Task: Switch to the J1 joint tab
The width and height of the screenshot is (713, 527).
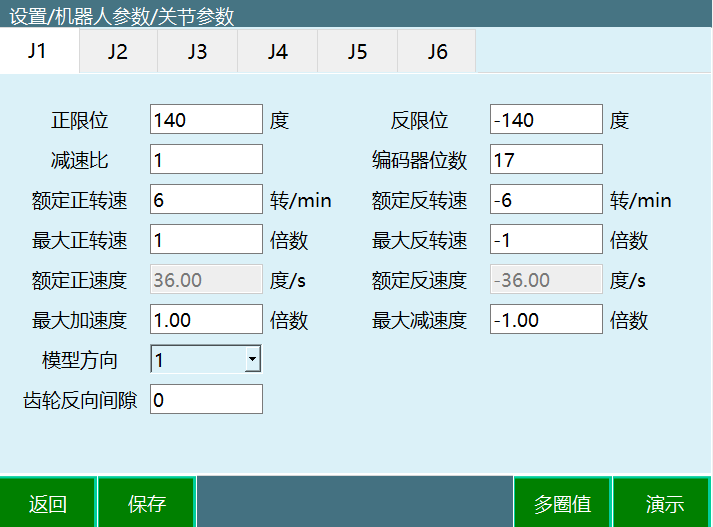Action: pyautogui.click(x=39, y=51)
